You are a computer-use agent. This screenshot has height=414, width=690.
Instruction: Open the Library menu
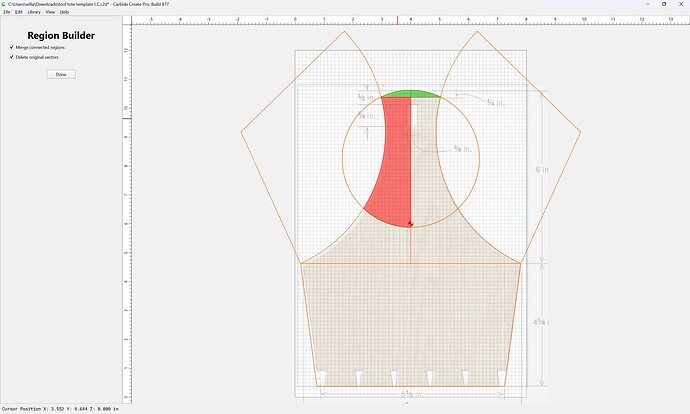(34, 12)
